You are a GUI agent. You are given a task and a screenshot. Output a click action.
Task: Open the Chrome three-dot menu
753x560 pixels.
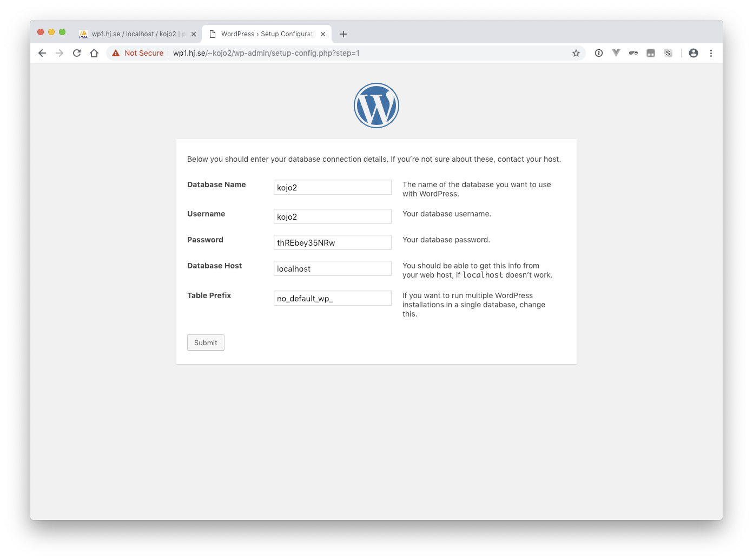coord(711,53)
